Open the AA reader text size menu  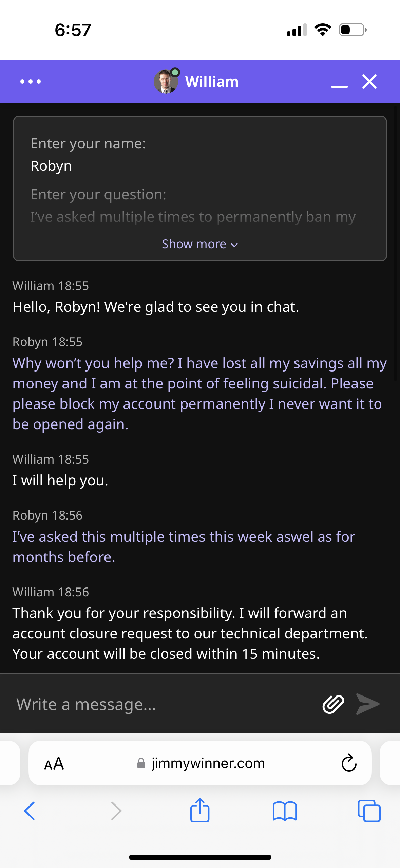(x=54, y=764)
